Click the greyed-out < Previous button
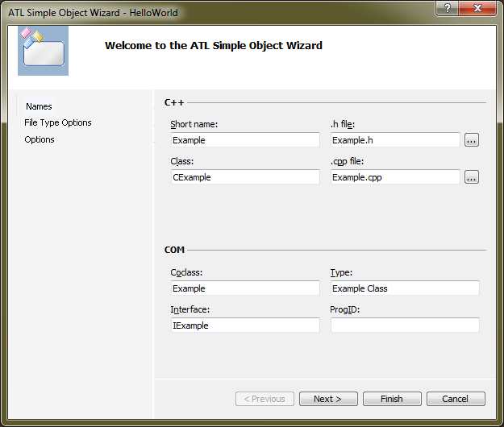 [264, 399]
